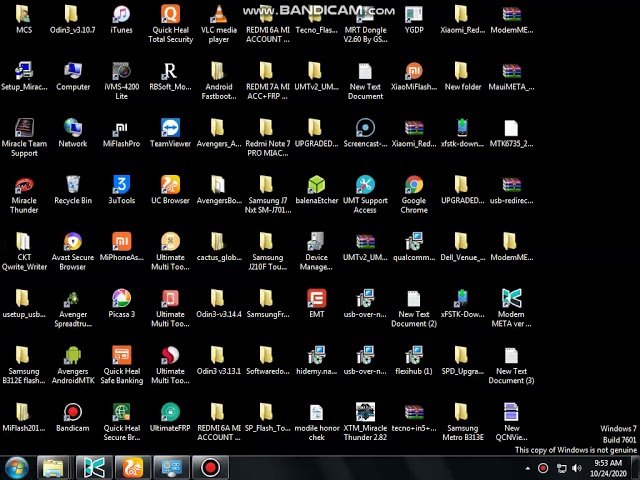Image resolution: width=640 pixels, height=480 pixels.
Task: Click the Bandicam recording tray icon
Action: (543, 469)
